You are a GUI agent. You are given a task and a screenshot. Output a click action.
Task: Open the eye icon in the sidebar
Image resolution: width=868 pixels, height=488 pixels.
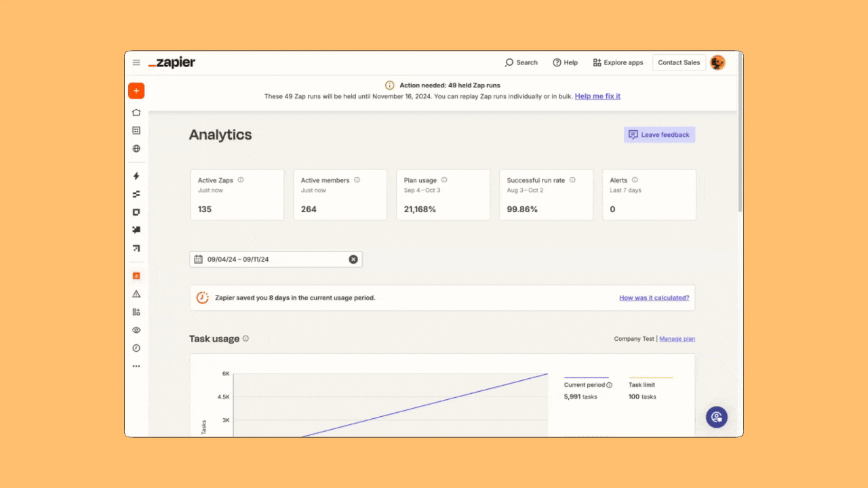(136, 330)
